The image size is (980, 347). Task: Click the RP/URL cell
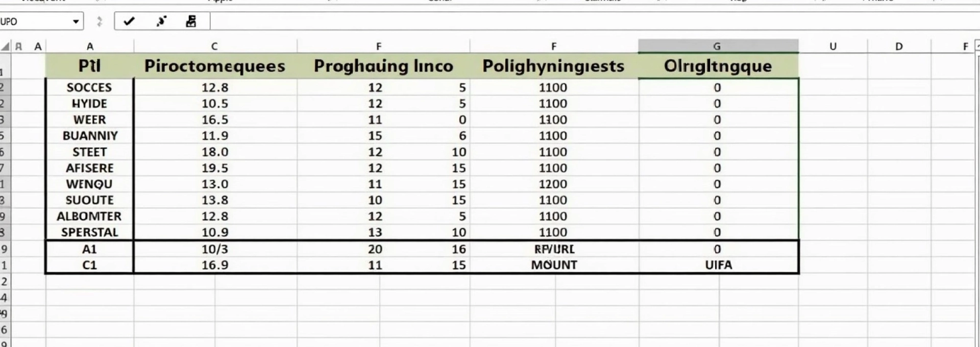tap(554, 249)
